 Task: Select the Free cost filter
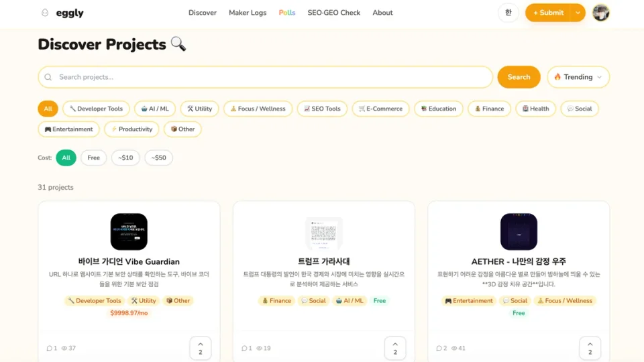94,158
